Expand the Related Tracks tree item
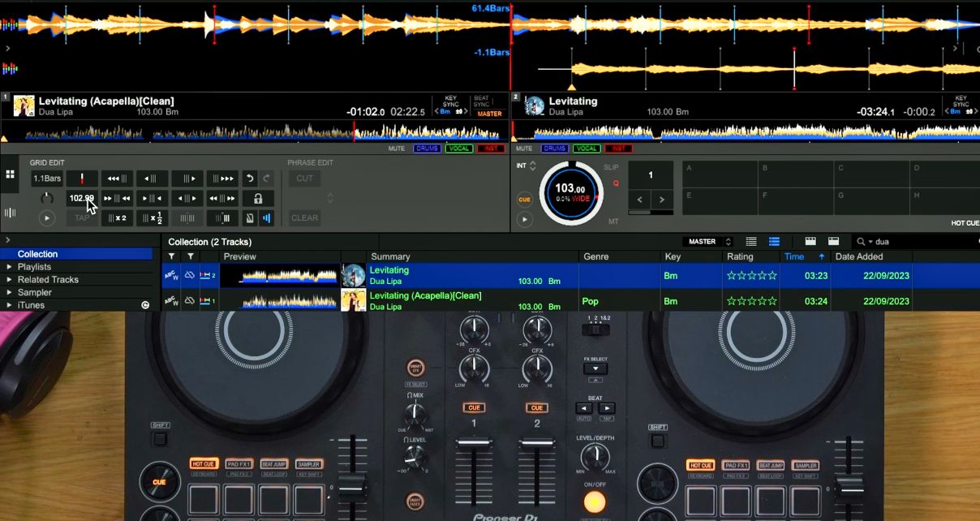Image resolution: width=980 pixels, height=521 pixels. pos(10,280)
